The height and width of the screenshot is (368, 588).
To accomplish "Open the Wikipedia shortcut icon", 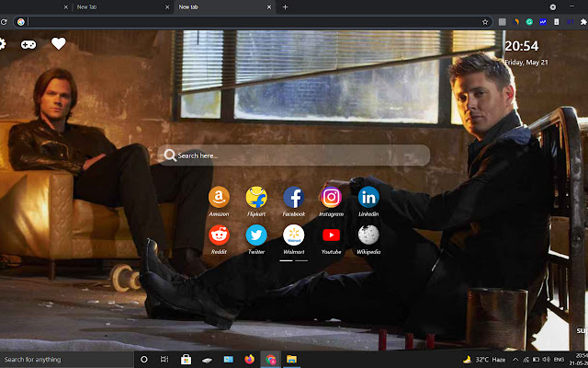I will (x=368, y=236).
